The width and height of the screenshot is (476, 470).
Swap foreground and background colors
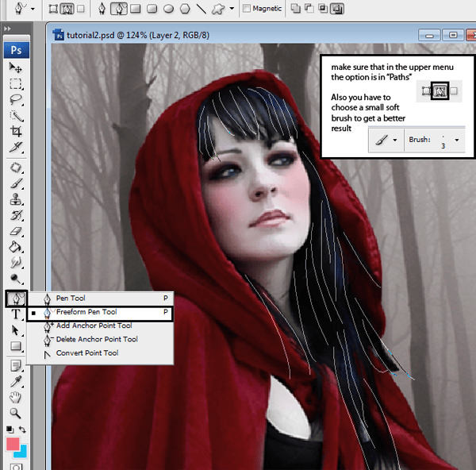[24, 430]
